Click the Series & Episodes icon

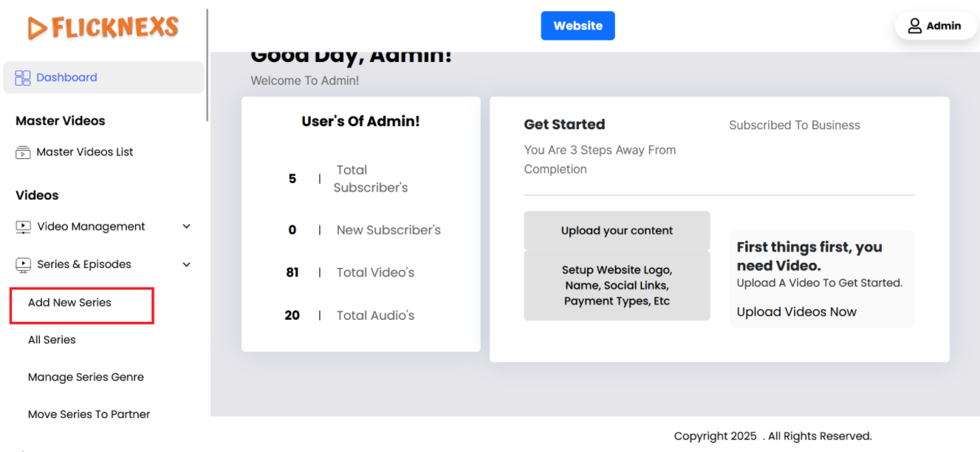point(24,264)
